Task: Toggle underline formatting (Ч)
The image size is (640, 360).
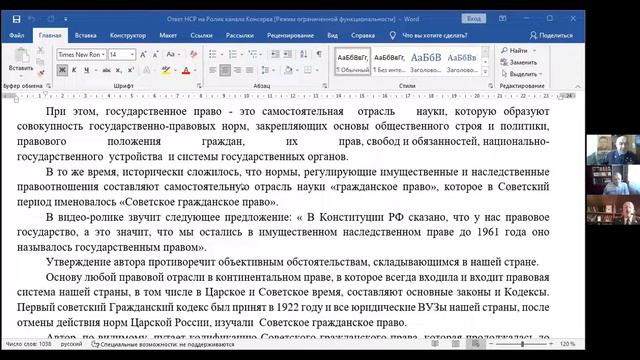Action: (86, 70)
